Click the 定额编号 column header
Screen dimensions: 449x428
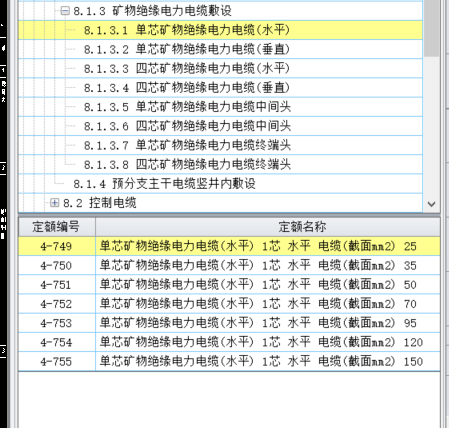click(x=57, y=227)
